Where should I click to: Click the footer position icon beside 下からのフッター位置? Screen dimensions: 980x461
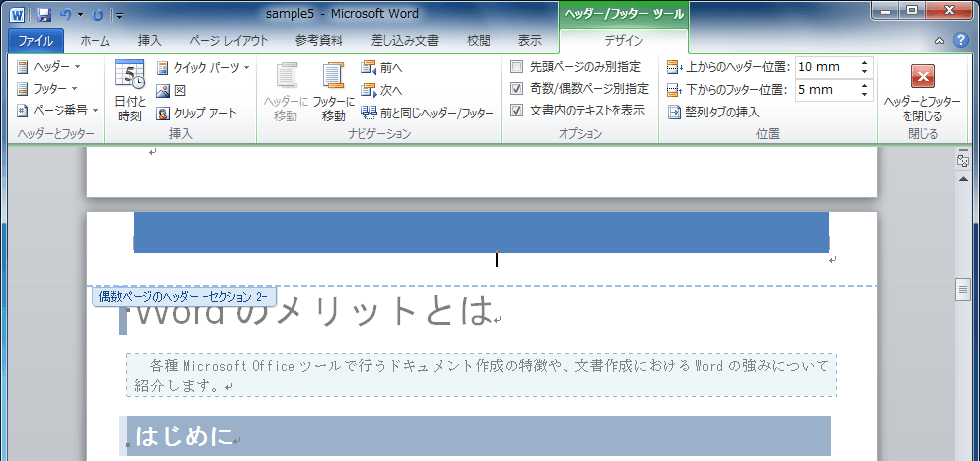click(675, 90)
